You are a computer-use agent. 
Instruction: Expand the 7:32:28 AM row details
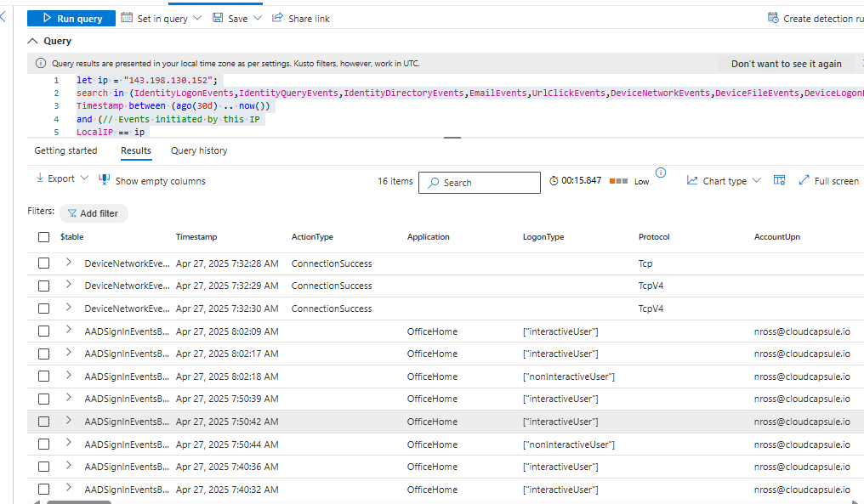click(x=68, y=262)
